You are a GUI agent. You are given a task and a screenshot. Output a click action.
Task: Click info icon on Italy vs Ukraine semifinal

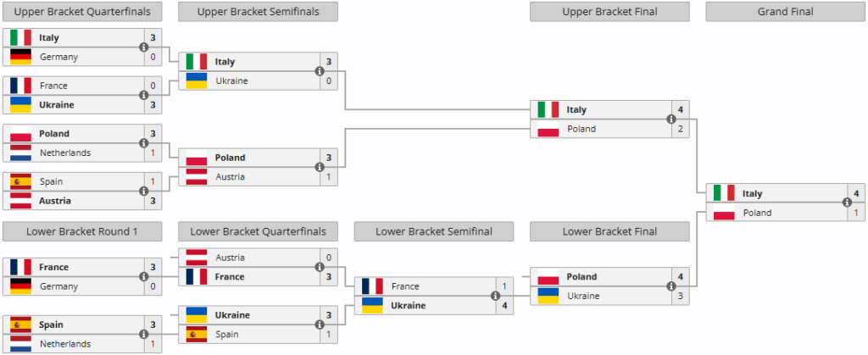click(320, 71)
